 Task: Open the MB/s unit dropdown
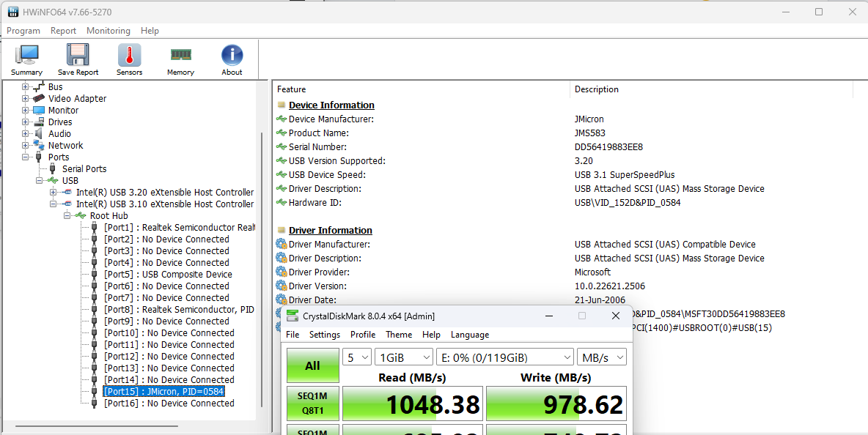(x=602, y=357)
